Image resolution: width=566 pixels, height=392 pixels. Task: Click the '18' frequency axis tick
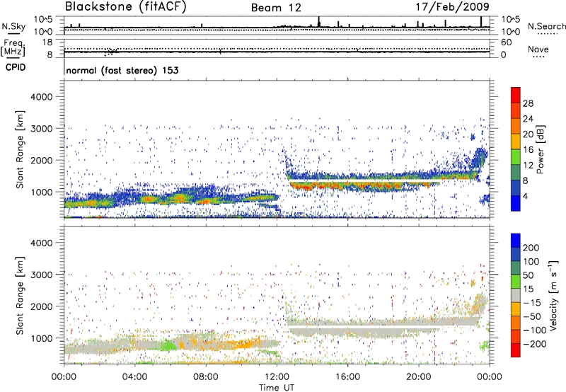(47, 42)
